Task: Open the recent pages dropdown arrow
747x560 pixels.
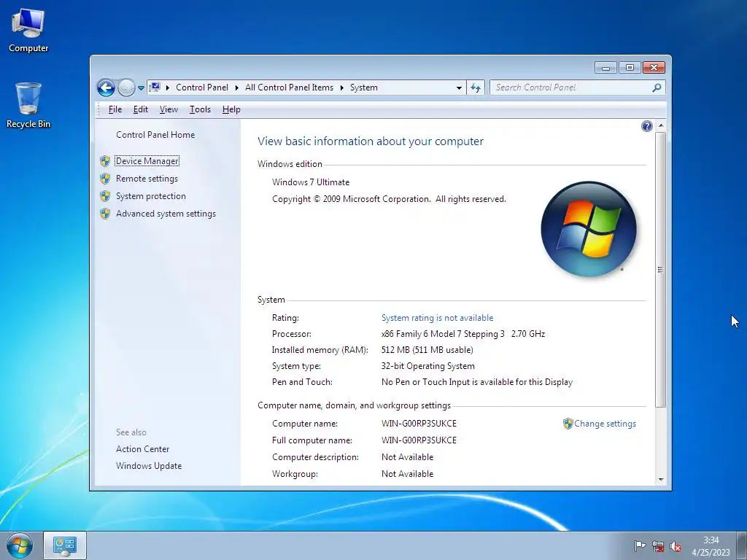Action: tap(141, 88)
